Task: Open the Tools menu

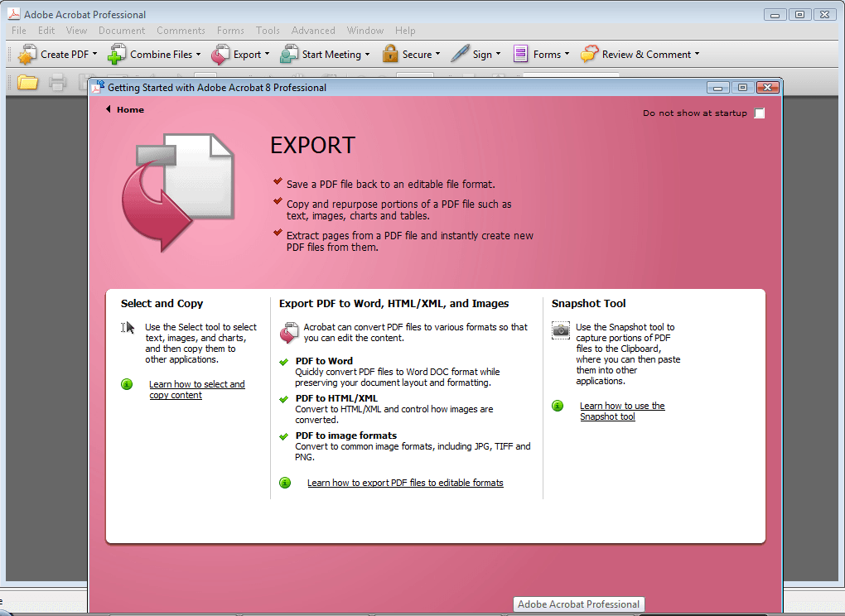Action: (268, 31)
